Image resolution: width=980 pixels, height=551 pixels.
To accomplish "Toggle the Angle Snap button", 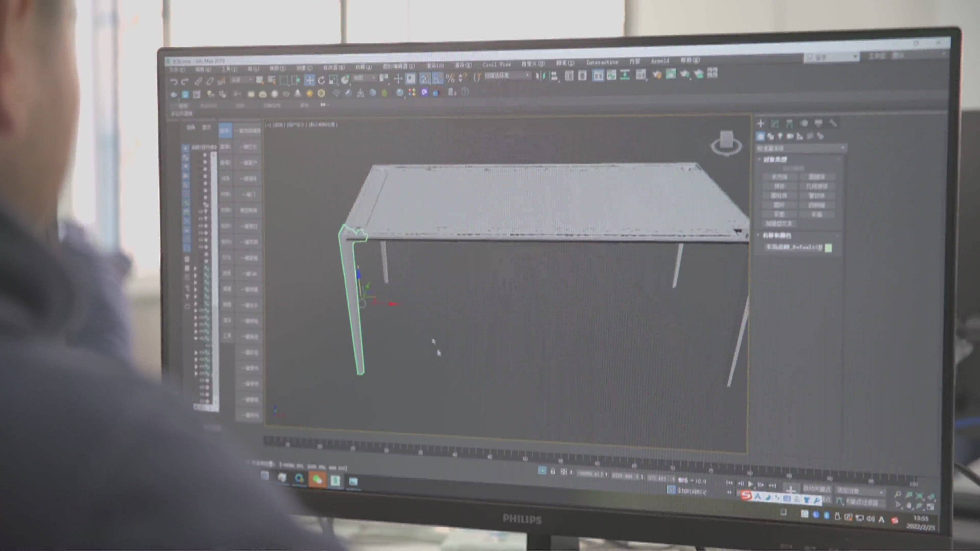I will [x=437, y=79].
